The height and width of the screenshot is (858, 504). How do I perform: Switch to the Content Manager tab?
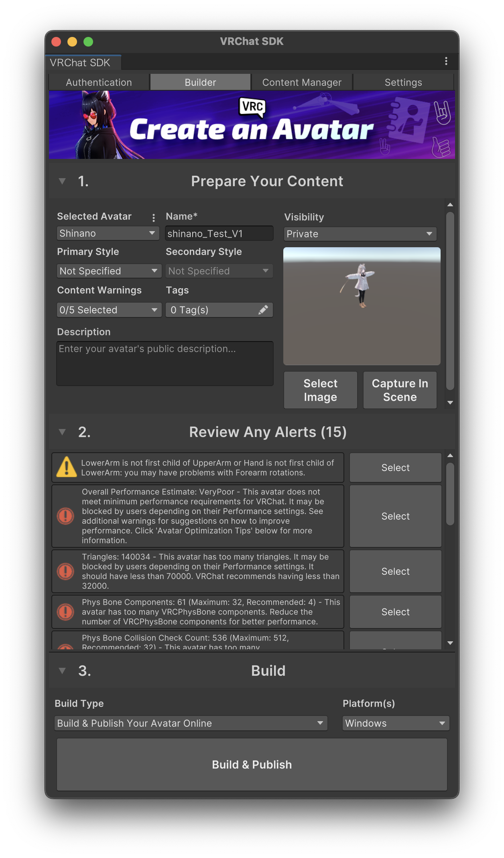tap(302, 82)
